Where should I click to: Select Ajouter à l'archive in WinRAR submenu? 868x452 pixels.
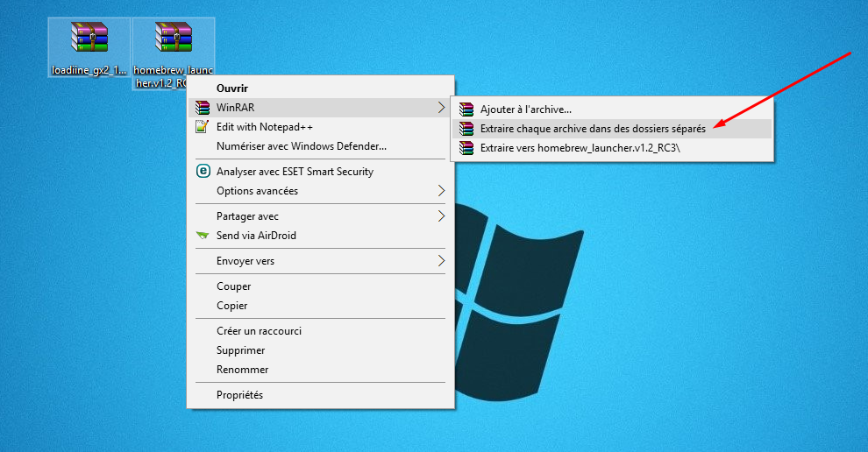612,109
